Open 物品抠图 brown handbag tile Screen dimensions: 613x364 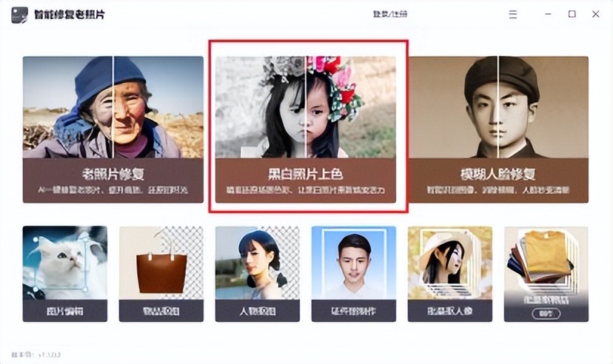[x=161, y=274]
